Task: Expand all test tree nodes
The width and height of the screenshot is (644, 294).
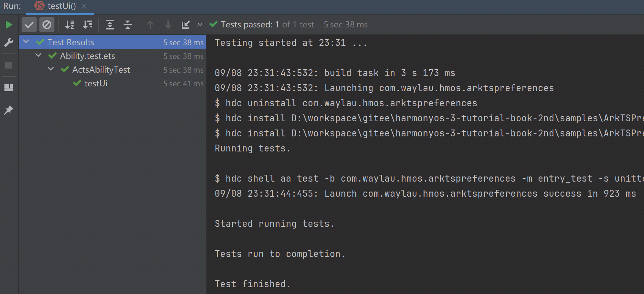Action: pos(110,25)
